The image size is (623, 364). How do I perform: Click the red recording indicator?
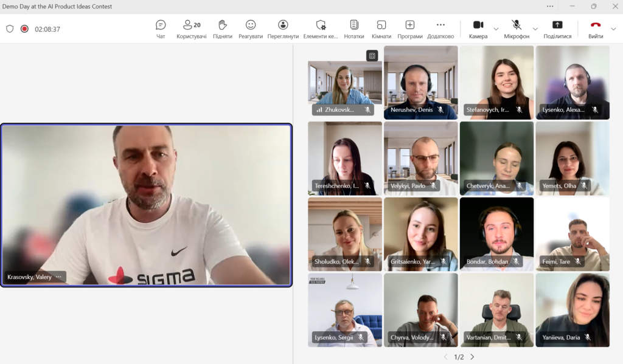pos(24,29)
